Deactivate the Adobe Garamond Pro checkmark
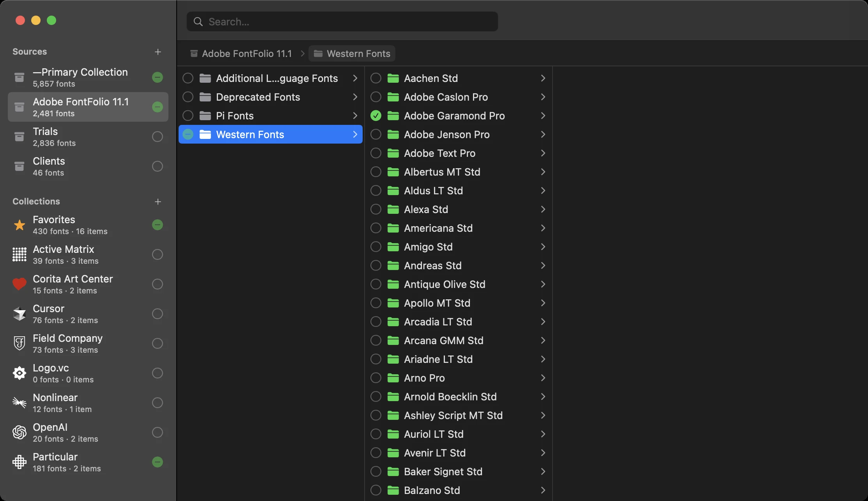This screenshot has width=868, height=501. pyautogui.click(x=376, y=116)
